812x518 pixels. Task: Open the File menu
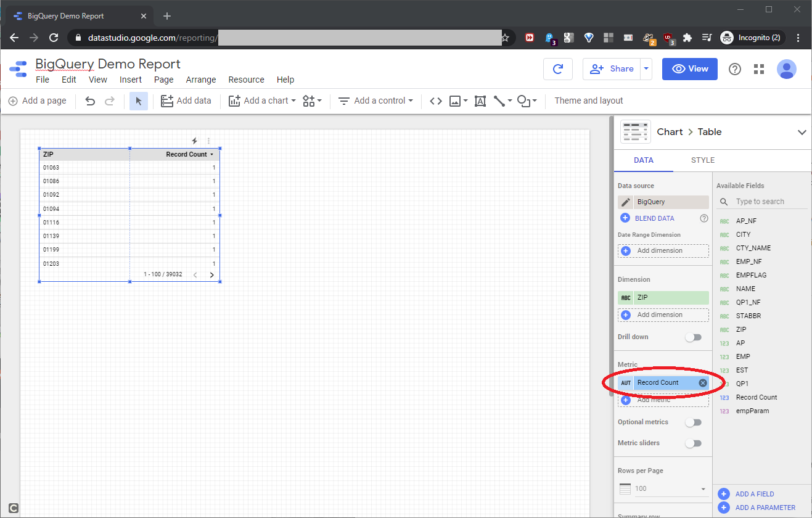pos(43,80)
